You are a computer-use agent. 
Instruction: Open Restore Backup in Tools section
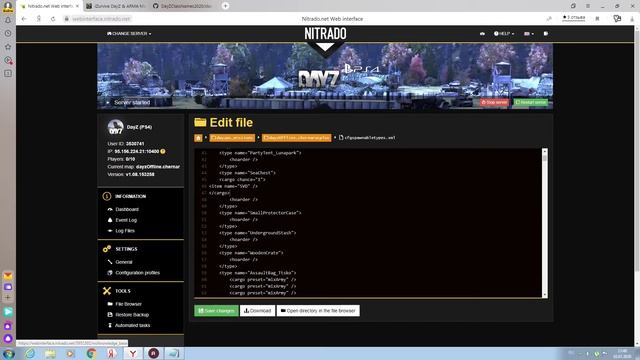point(132,315)
